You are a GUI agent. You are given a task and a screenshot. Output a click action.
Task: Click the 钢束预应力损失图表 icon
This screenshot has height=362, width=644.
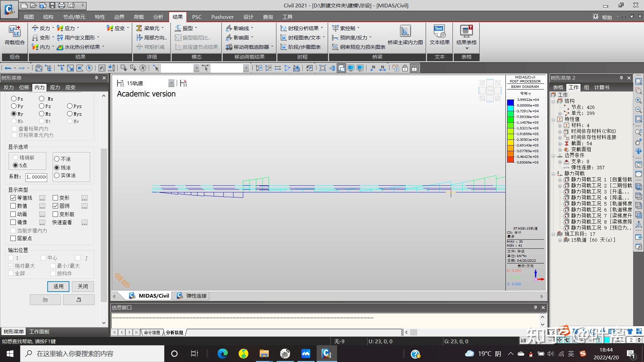pyautogui.click(x=335, y=47)
